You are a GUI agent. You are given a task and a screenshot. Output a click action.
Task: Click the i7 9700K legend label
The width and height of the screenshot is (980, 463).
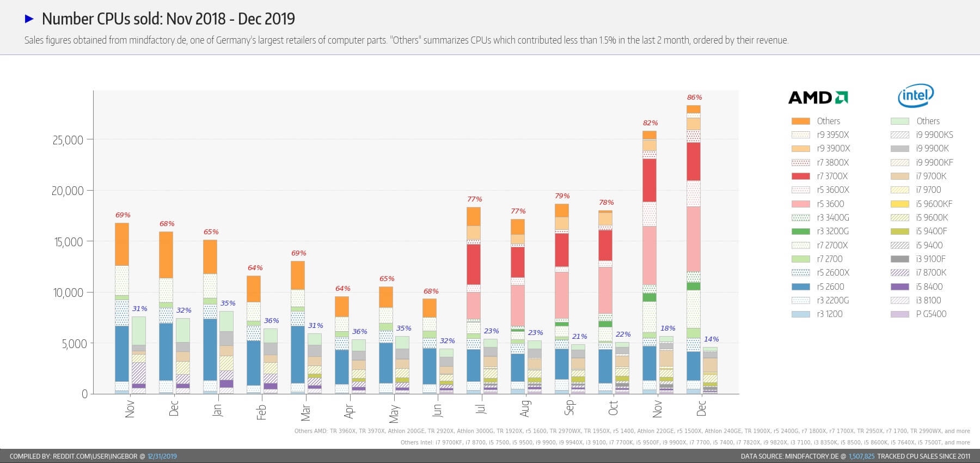point(931,176)
